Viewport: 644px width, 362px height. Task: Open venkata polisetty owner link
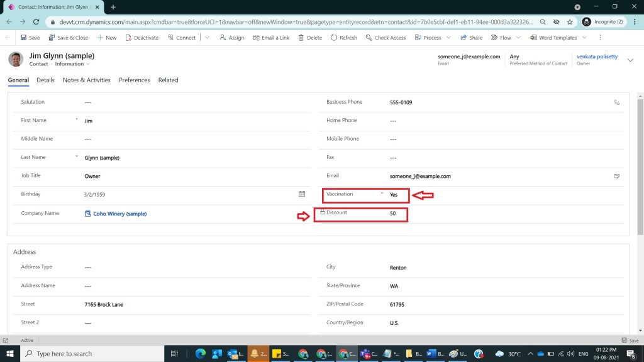597,57
